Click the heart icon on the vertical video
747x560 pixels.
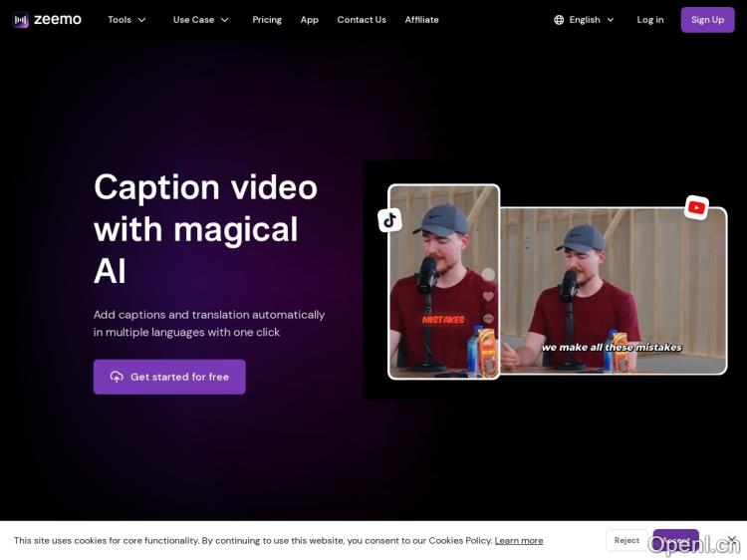(x=488, y=296)
